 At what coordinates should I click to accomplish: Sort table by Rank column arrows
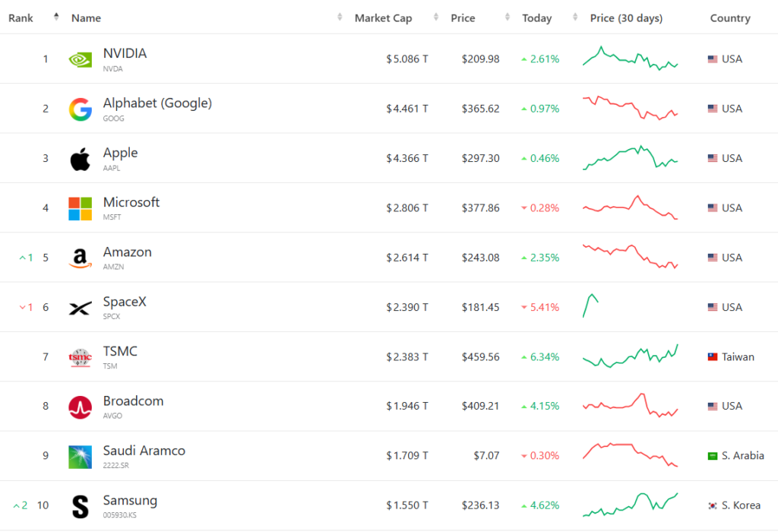coord(56,17)
